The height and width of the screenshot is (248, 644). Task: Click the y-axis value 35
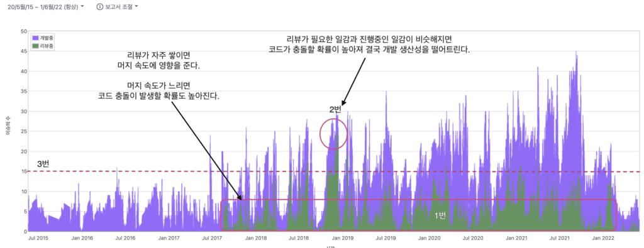point(24,92)
